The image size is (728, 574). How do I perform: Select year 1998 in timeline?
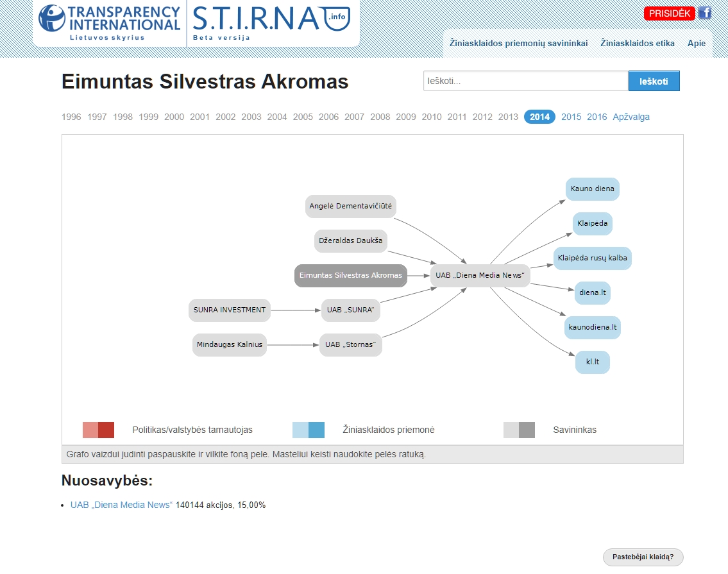(123, 117)
